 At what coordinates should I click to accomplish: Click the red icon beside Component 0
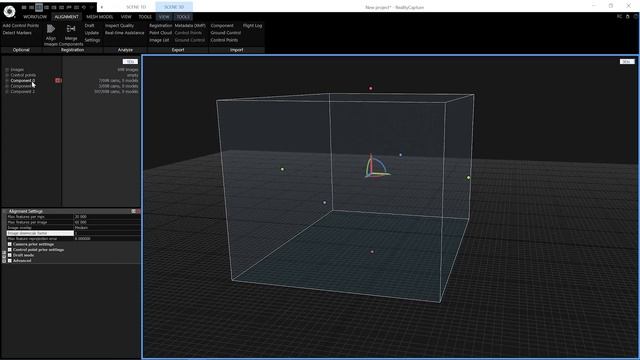tap(58, 80)
